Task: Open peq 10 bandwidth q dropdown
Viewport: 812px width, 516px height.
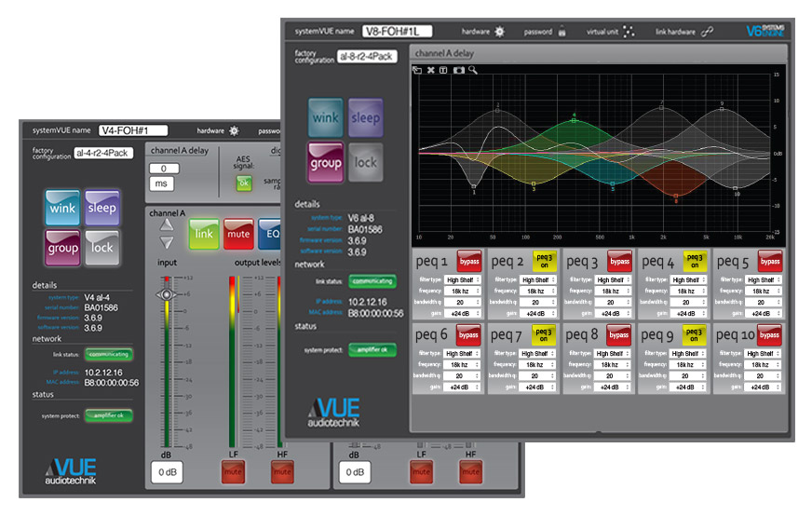Action: coord(763,376)
